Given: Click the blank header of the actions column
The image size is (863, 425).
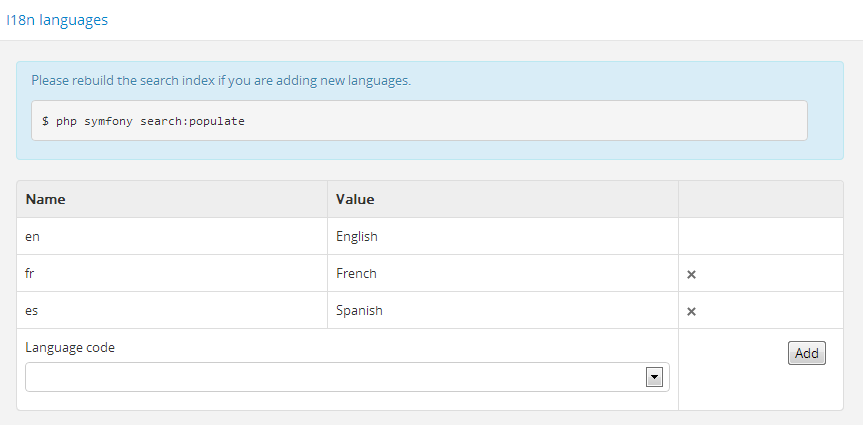Looking at the screenshot, I should [760, 199].
